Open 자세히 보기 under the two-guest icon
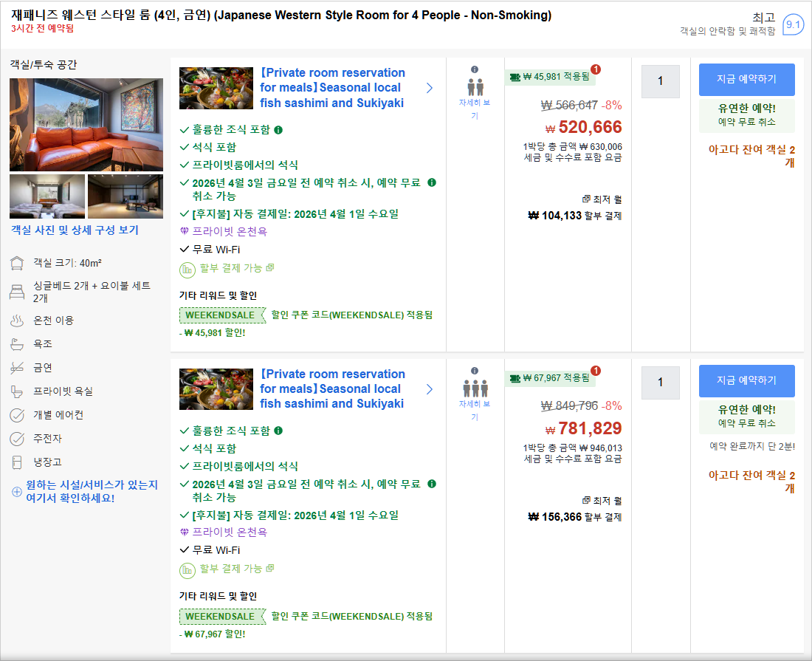Viewport: 812px width, 661px height. pos(475,109)
